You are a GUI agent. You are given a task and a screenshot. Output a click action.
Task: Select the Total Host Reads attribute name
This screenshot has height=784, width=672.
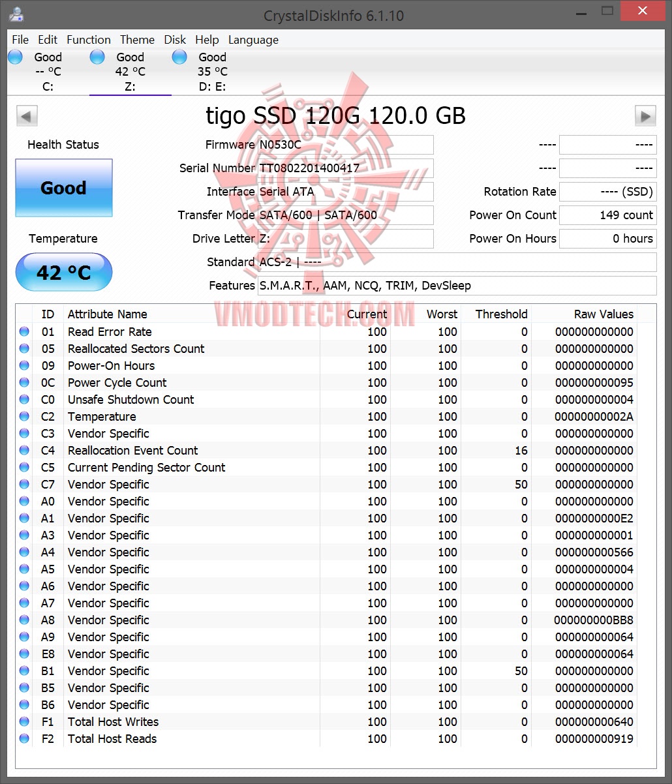click(112, 739)
